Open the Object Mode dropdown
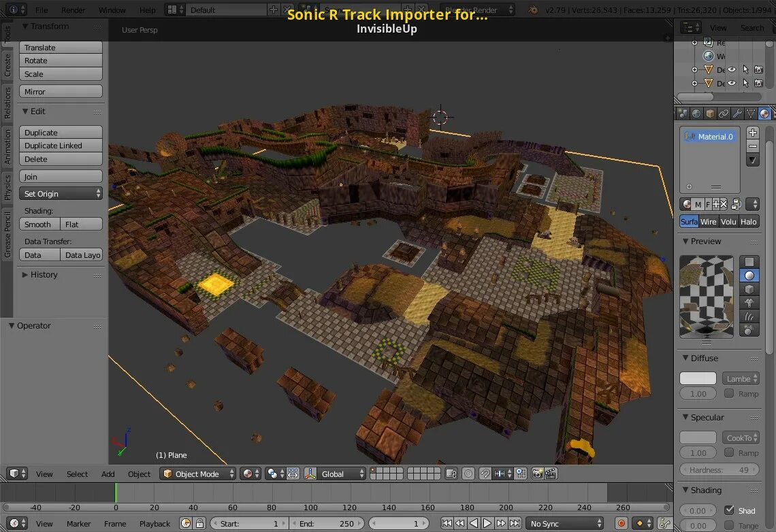Screen dimensions: 776x532 (197, 473)
